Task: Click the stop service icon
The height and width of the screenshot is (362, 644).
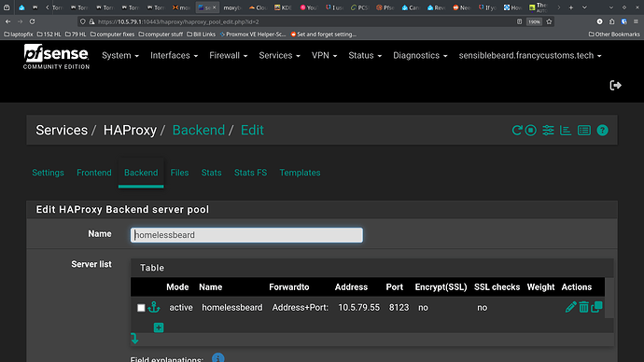Action: [x=531, y=130]
